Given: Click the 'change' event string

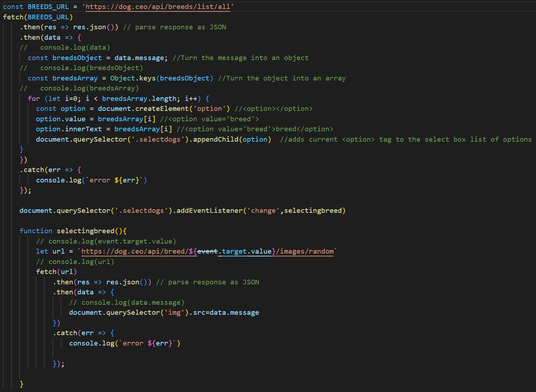Looking at the screenshot, I should pyautogui.click(x=263, y=211).
